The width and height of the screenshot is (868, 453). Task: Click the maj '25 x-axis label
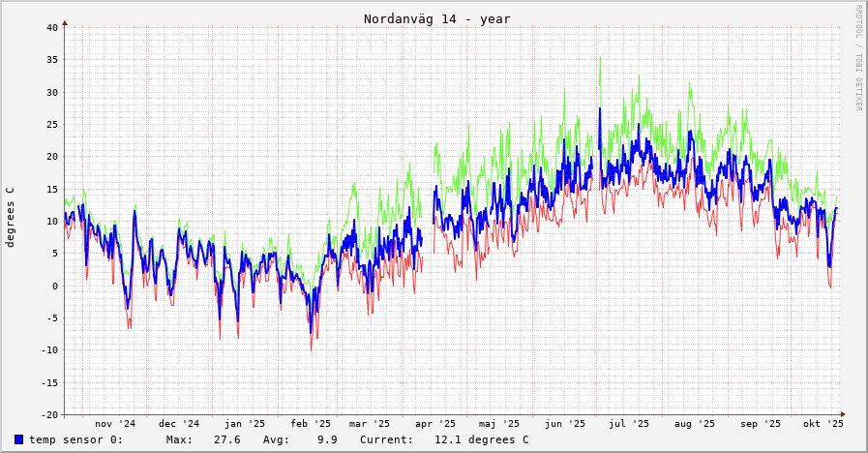click(x=499, y=423)
